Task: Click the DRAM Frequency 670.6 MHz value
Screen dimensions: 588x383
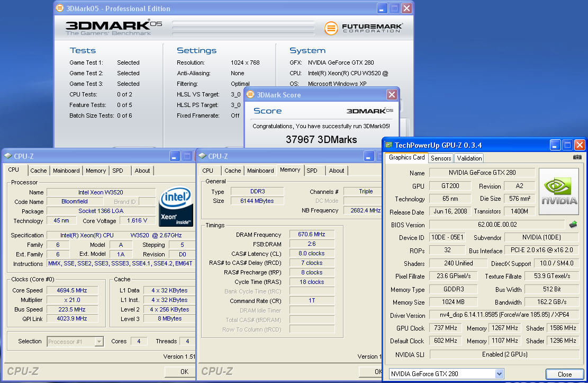Action: click(x=312, y=234)
